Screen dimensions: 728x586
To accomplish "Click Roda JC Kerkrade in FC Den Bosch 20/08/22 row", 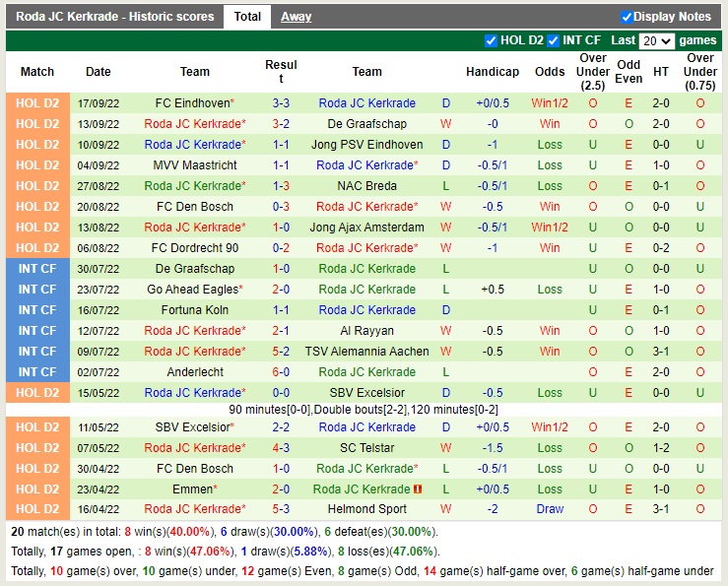I will point(366,207).
